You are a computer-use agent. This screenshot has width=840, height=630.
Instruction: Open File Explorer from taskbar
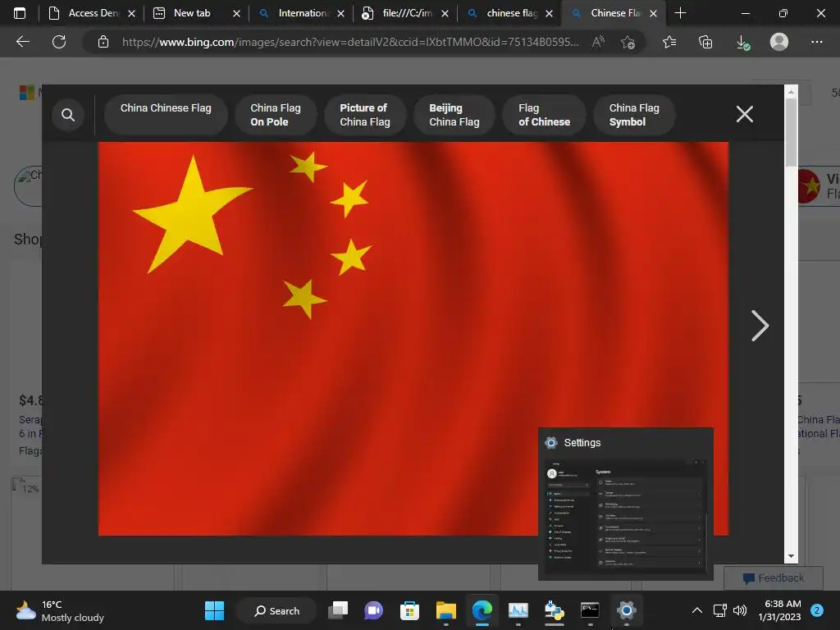pos(445,610)
